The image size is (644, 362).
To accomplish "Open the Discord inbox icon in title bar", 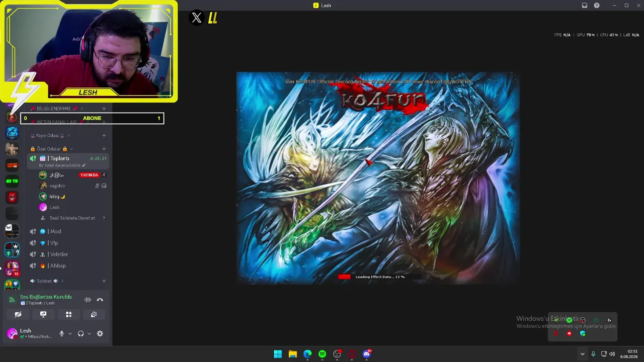I will click(585, 6).
